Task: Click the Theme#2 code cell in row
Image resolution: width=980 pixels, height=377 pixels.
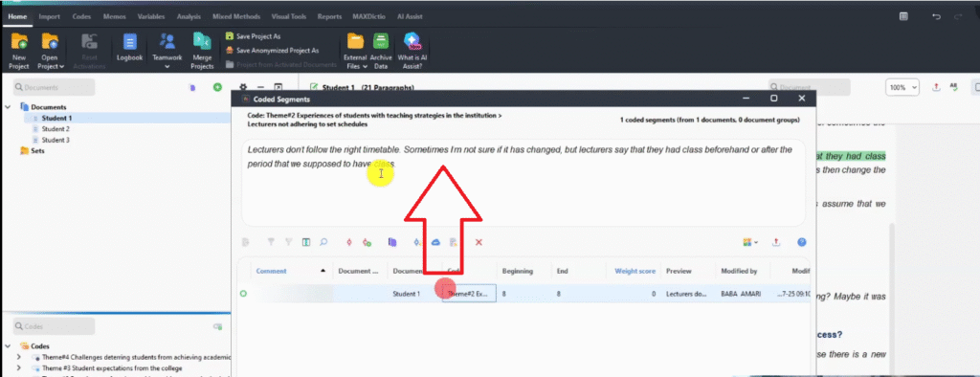Action: (469, 293)
